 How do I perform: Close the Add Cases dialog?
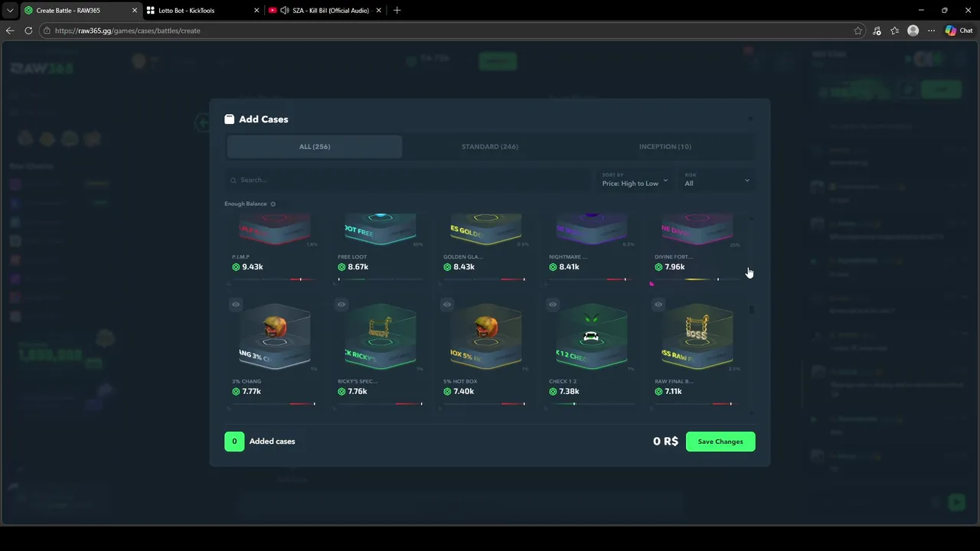pos(750,119)
